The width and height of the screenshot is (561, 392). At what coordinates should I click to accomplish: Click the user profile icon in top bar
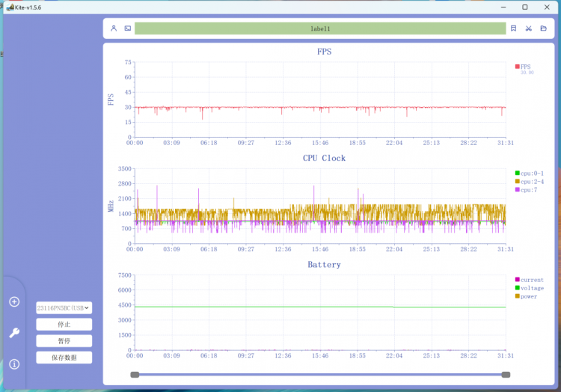pos(114,28)
